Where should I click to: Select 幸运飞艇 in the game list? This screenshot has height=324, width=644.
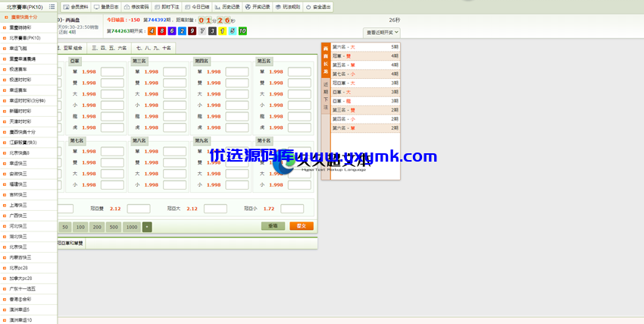pos(29,49)
